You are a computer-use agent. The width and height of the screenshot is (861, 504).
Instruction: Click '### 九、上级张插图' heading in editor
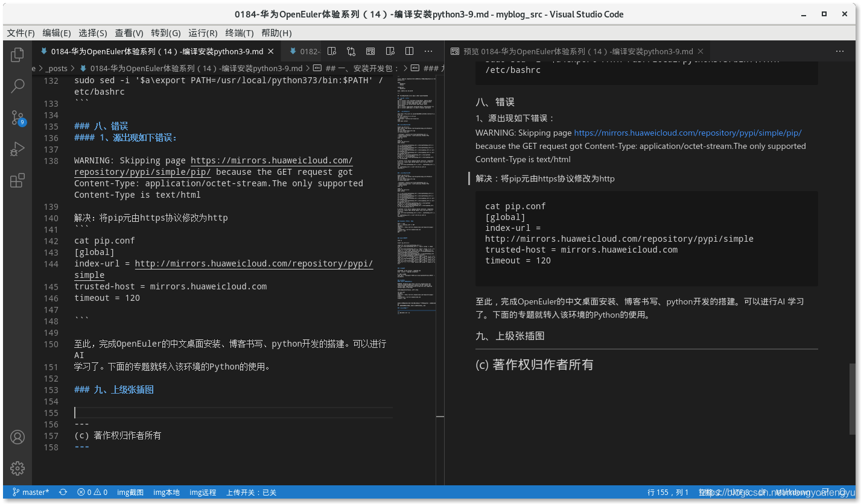click(x=114, y=389)
